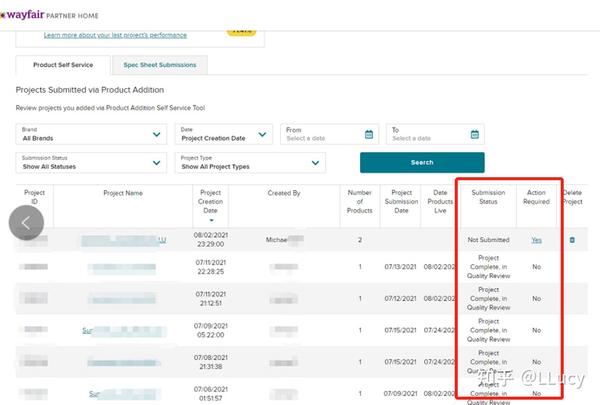Open learn more about project performance link
Image resolution: width=600 pixels, height=405 pixels.
(115, 35)
